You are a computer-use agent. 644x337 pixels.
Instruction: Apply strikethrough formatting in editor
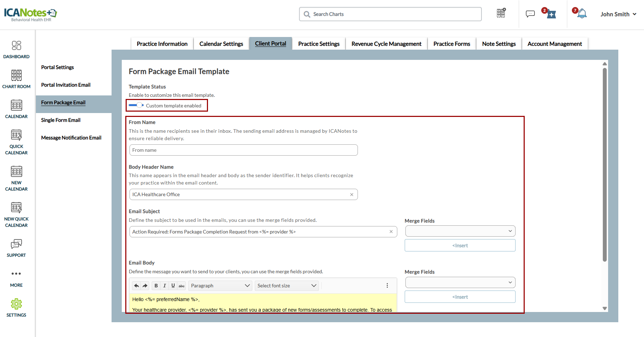182,286
